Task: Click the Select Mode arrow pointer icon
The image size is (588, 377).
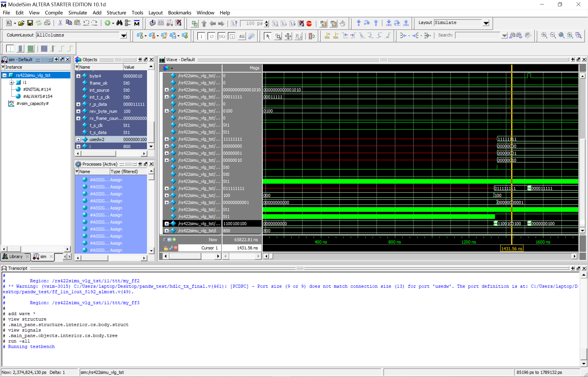Action: (267, 36)
